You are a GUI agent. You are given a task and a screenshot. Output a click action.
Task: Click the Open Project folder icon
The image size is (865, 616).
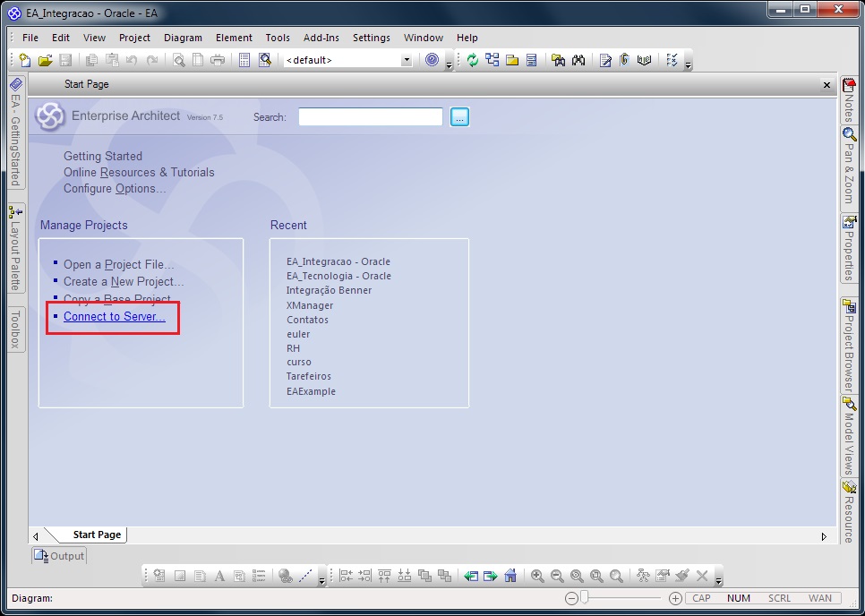coord(46,60)
